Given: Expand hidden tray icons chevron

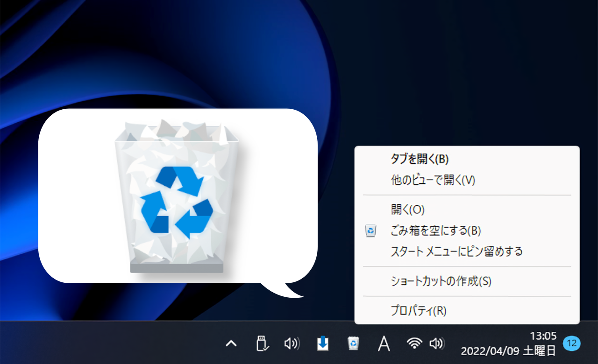Looking at the screenshot, I should click(x=231, y=344).
